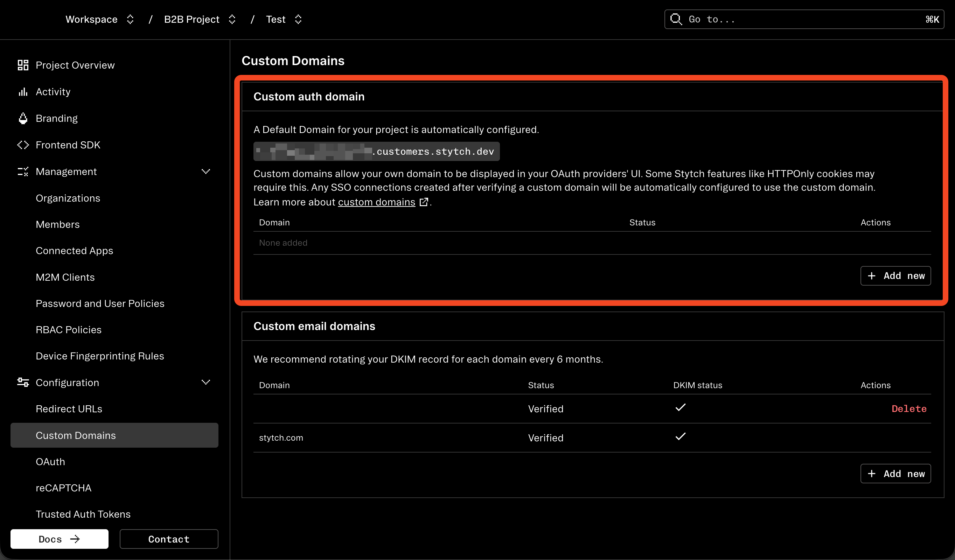The height and width of the screenshot is (560, 955).
Task: Click the plus icon on the first Add new button
Action: click(x=872, y=275)
